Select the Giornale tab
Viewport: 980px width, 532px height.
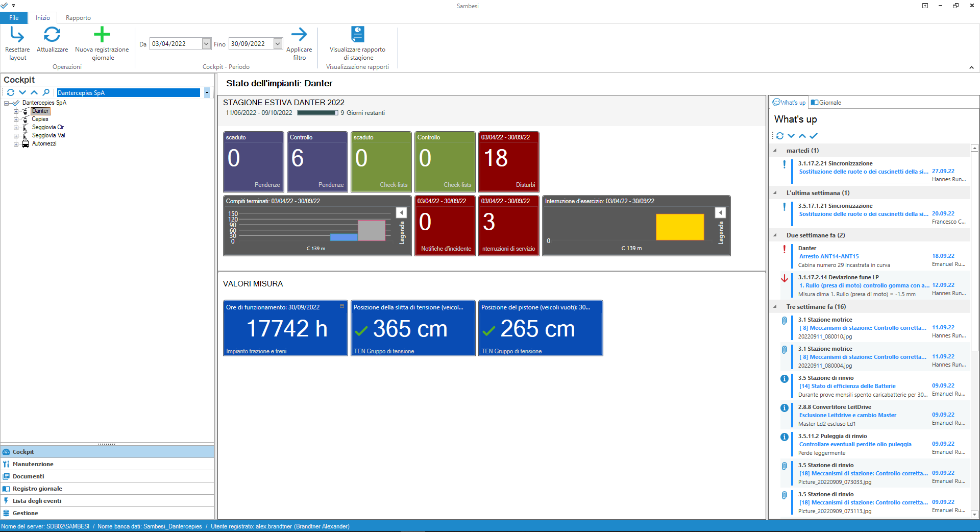pos(826,103)
